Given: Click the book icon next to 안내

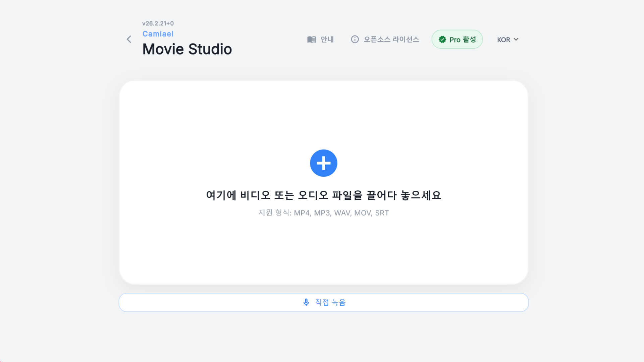Looking at the screenshot, I should (312, 39).
